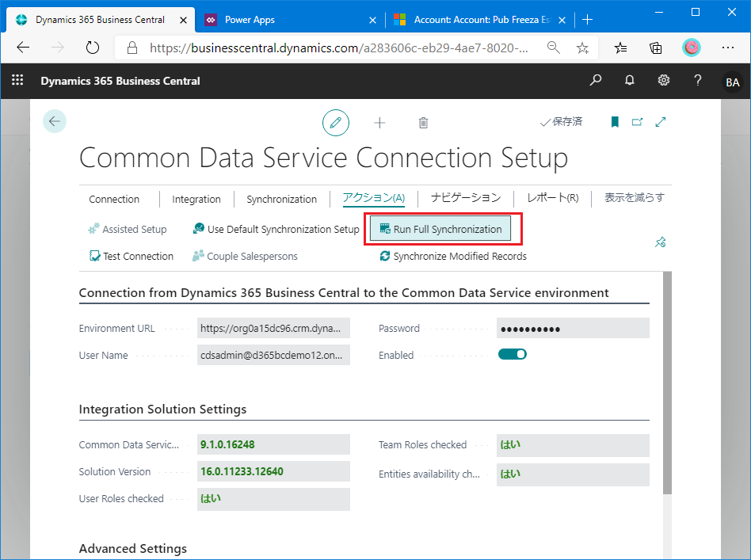Open the BA user account avatar
Image resolution: width=751 pixels, height=560 pixels.
pos(732,82)
